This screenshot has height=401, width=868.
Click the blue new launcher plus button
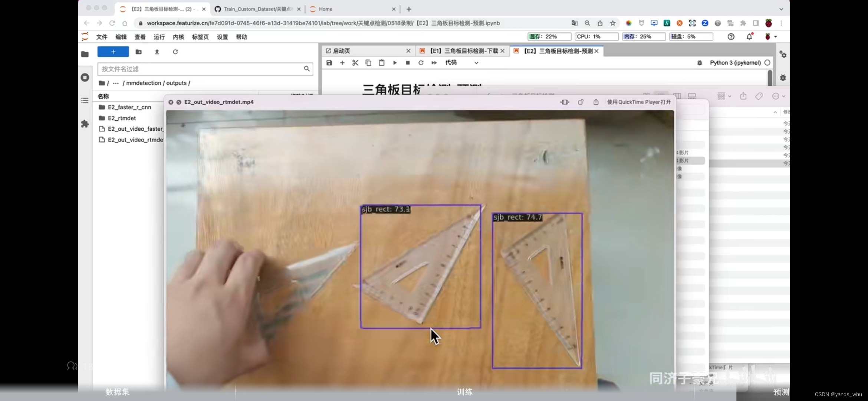pyautogui.click(x=113, y=52)
